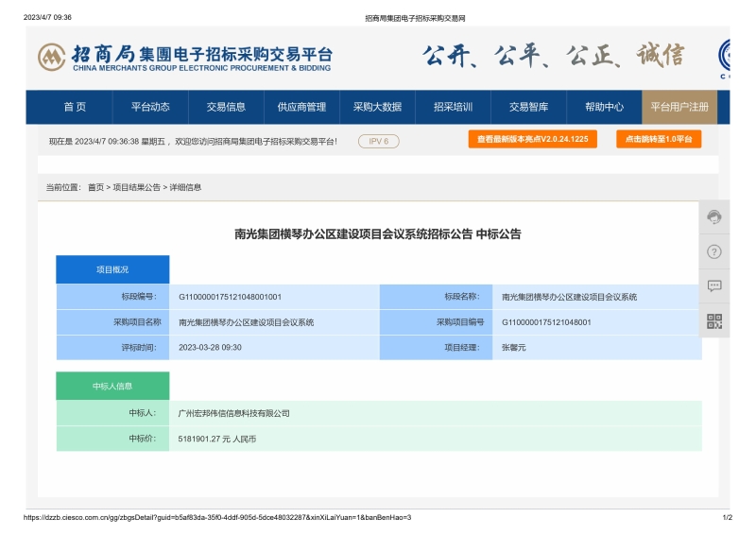The width and height of the screenshot is (756, 535).
Task: Select 交易信息 in navigation bar
Action: click(226, 107)
